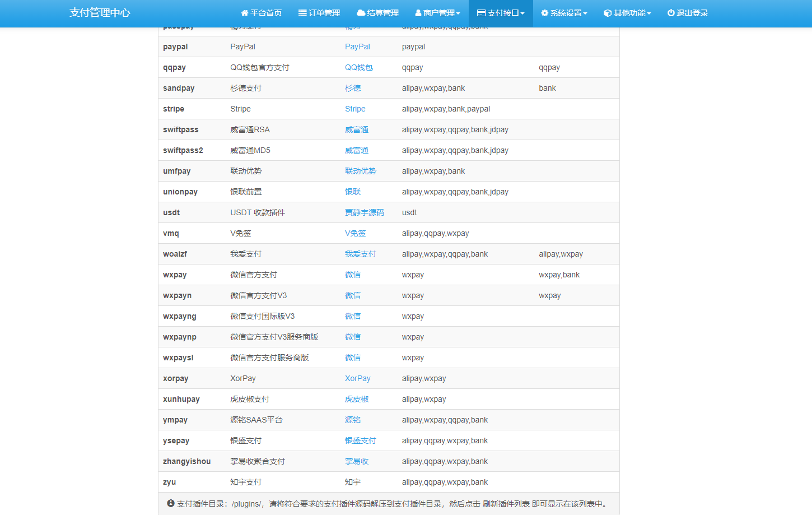The width and height of the screenshot is (812, 515).
Task: Open the XorPay author link
Action: 358,378
